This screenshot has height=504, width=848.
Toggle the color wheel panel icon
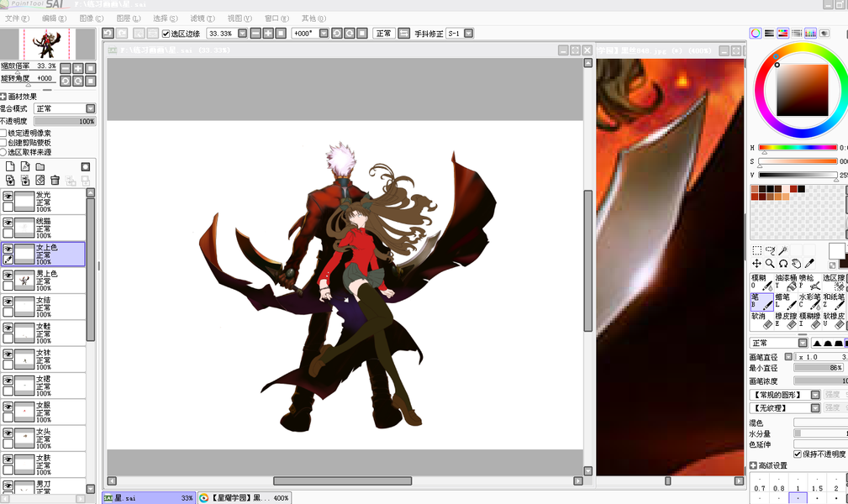coord(756,33)
